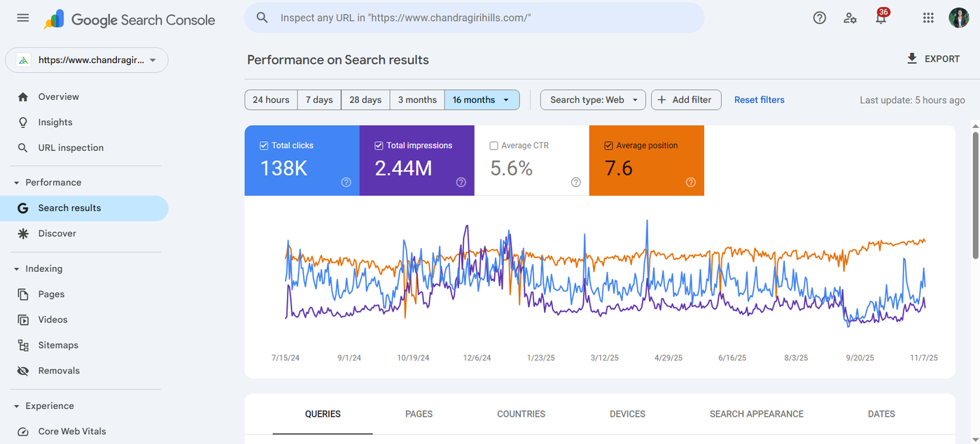This screenshot has height=444, width=980.
Task: Switch to the DATES tab
Action: pos(881,414)
